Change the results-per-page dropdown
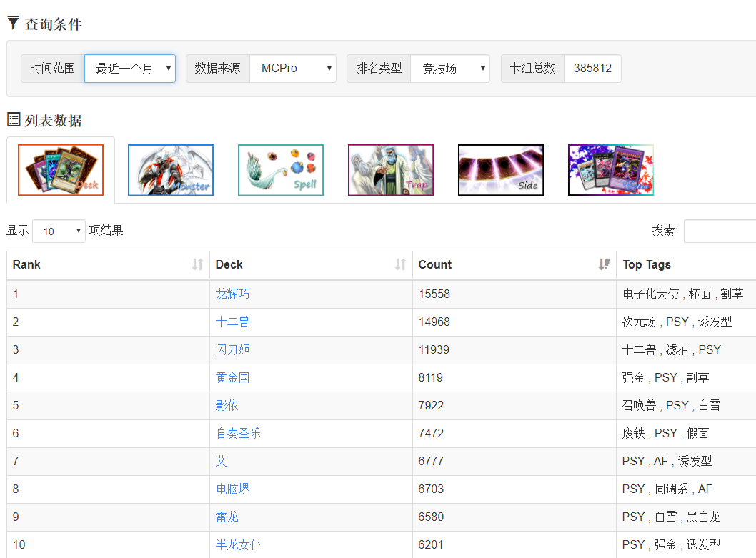Screen dimensions: 756x558 point(59,231)
